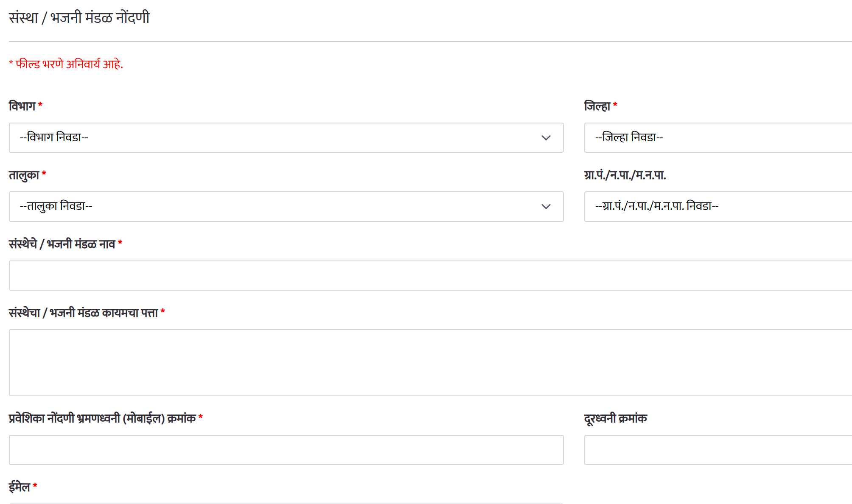Click the तालुका field label

pos(24,175)
